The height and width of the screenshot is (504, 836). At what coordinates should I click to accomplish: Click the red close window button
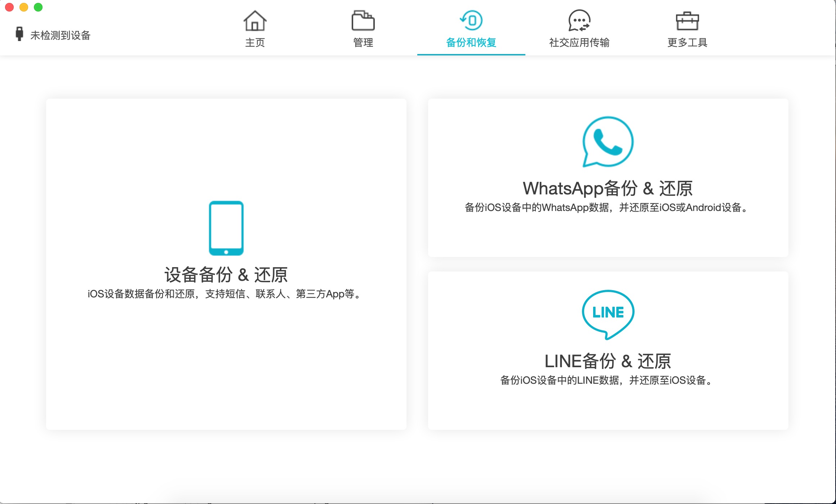tap(9, 7)
